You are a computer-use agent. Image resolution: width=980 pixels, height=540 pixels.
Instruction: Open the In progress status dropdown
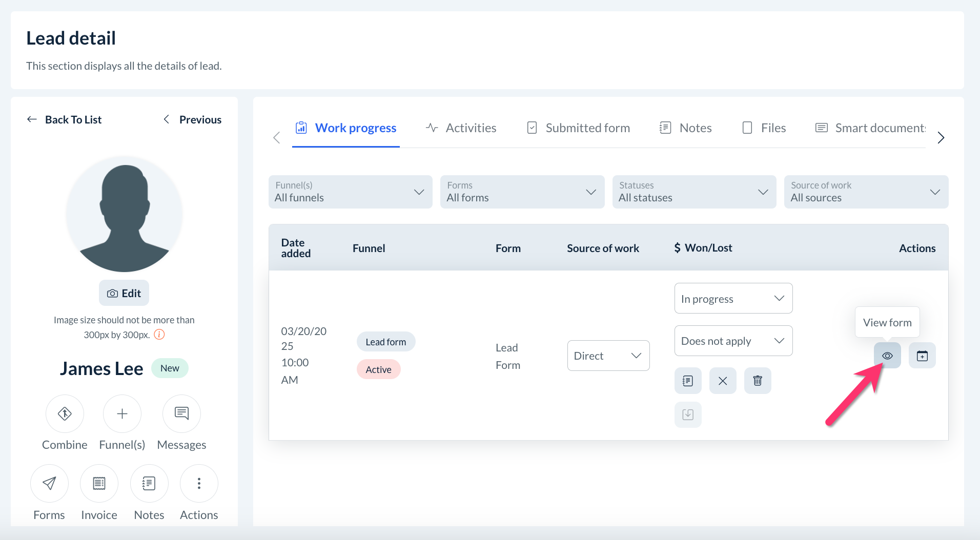point(733,299)
